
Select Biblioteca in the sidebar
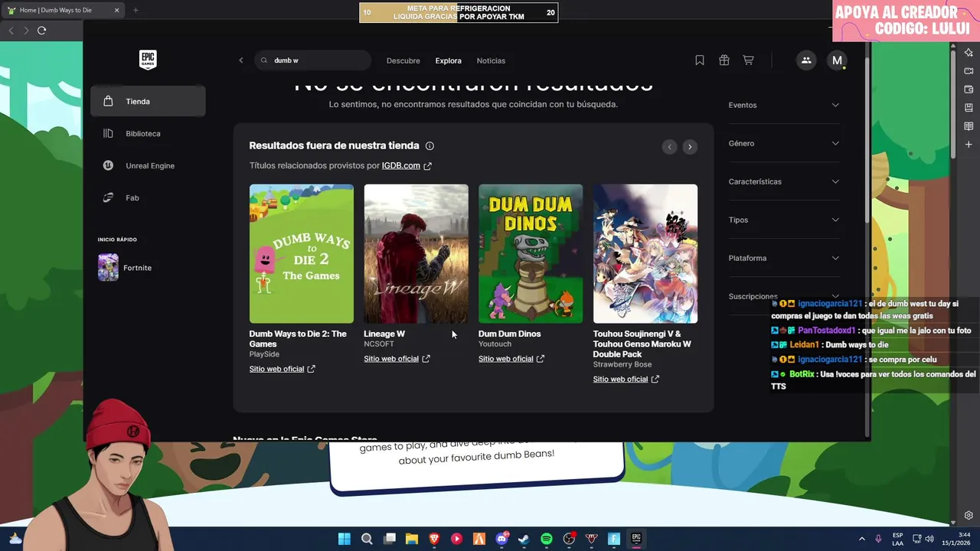pos(148,133)
